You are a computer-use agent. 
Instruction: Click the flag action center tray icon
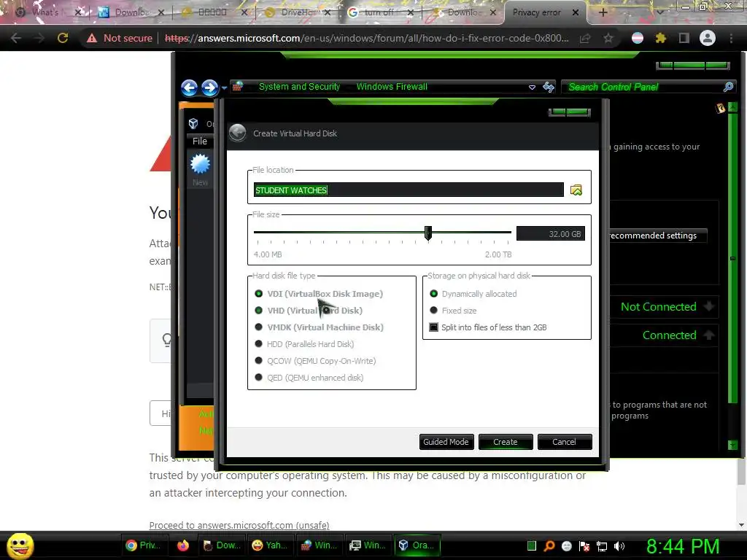pyautogui.click(x=584, y=546)
